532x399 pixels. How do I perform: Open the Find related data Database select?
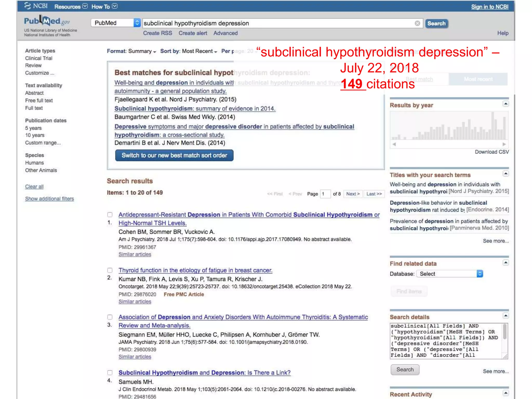450,274
